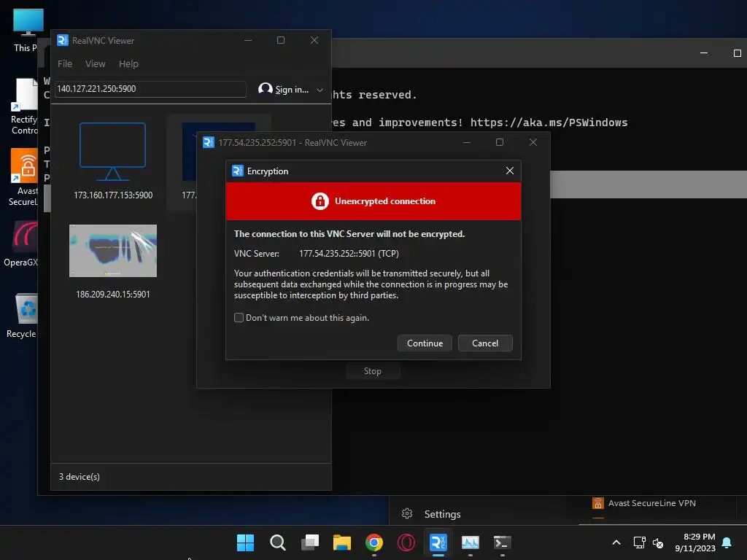This screenshot has width=747, height=560.
Task: Enable "Don't warn me about this again" checkbox
Action: click(x=239, y=318)
